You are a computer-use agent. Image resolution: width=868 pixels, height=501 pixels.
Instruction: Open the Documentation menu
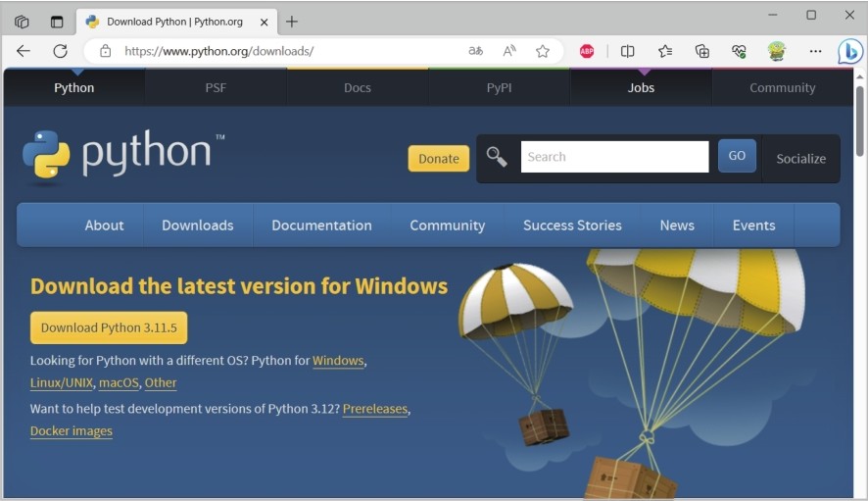[321, 225]
